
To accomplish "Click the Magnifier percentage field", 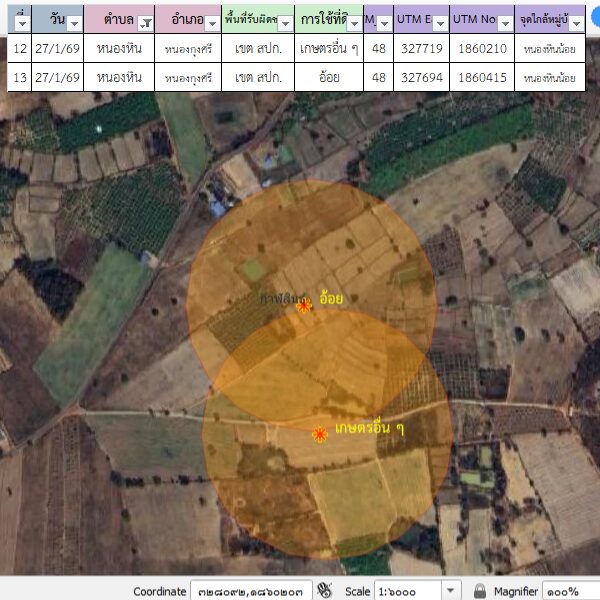I will pyautogui.click(x=570, y=591).
